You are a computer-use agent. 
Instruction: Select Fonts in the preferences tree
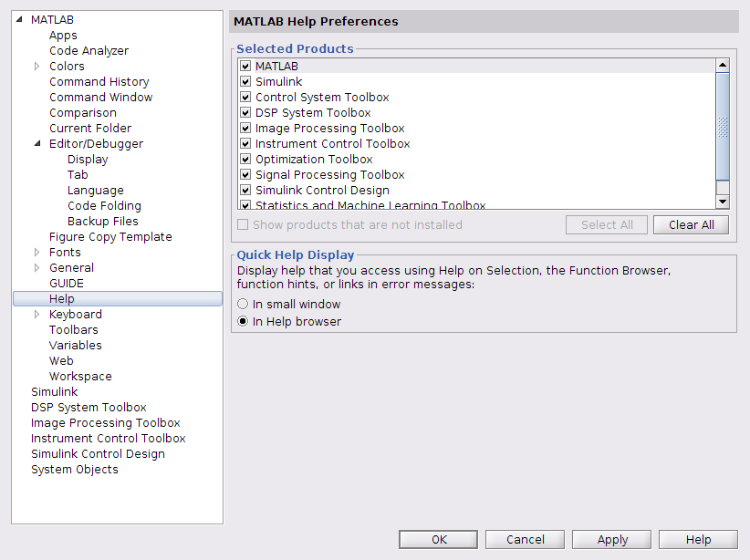click(65, 252)
